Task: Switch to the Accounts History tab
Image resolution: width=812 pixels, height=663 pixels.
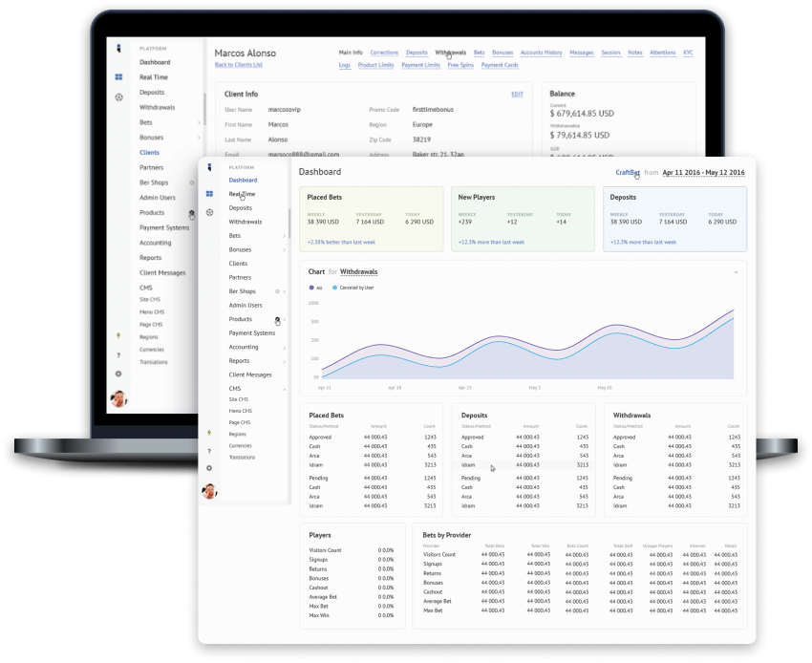Action: click(x=541, y=53)
